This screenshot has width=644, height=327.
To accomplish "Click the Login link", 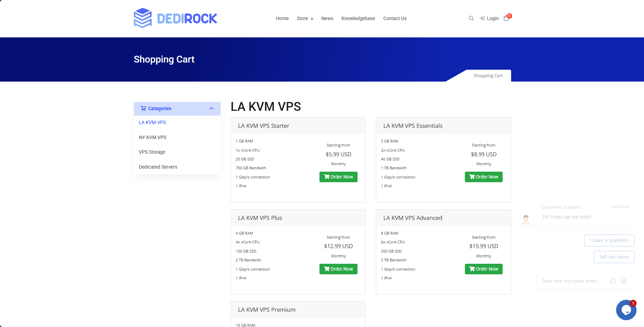I will tap(489, 18).
